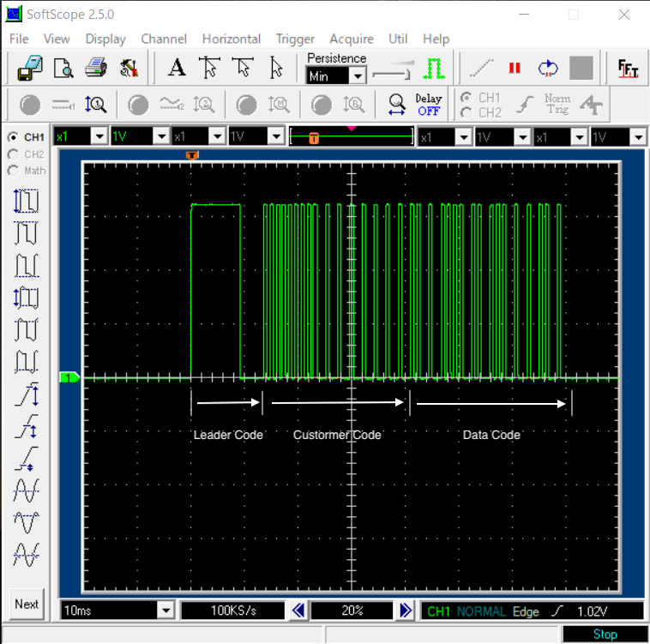Select the CH2 trigger source radio button
The height and width of the screenshot is (644, 650).
(x=466, y=112)
